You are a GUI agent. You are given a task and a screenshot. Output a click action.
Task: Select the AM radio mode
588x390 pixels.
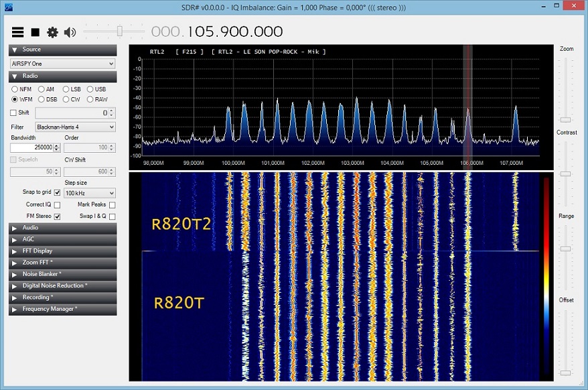click(x=46, y=89)
